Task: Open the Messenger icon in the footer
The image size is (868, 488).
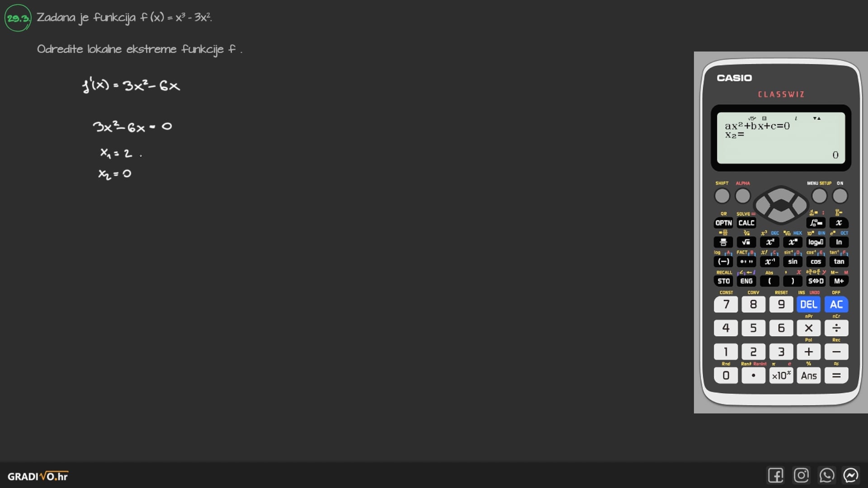Action: pyautogui.click(x=851, y=475)
